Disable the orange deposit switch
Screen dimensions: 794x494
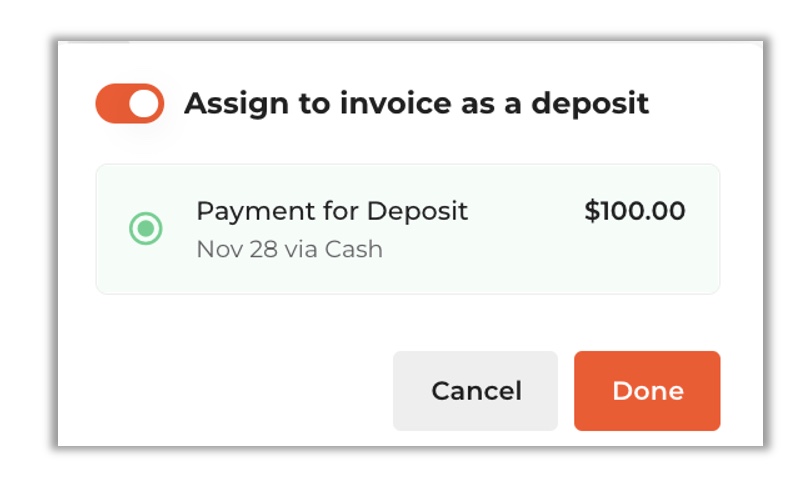pos(130,103)
